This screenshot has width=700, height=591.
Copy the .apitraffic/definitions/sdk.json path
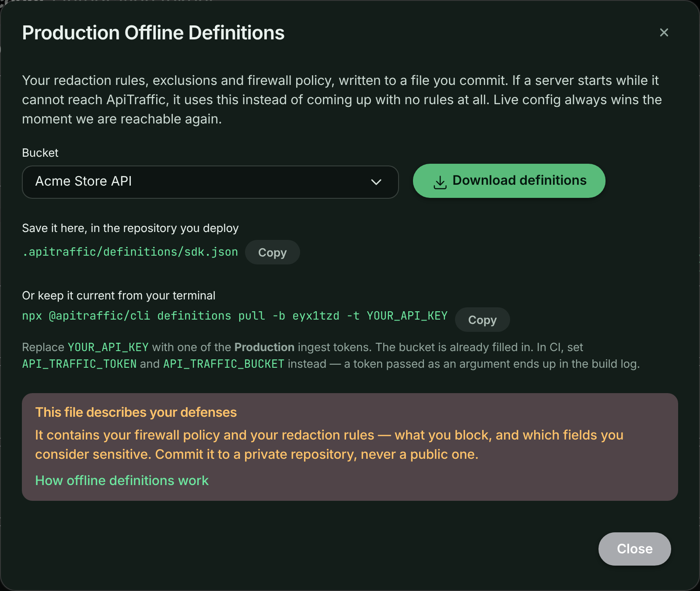click(272, 252)
